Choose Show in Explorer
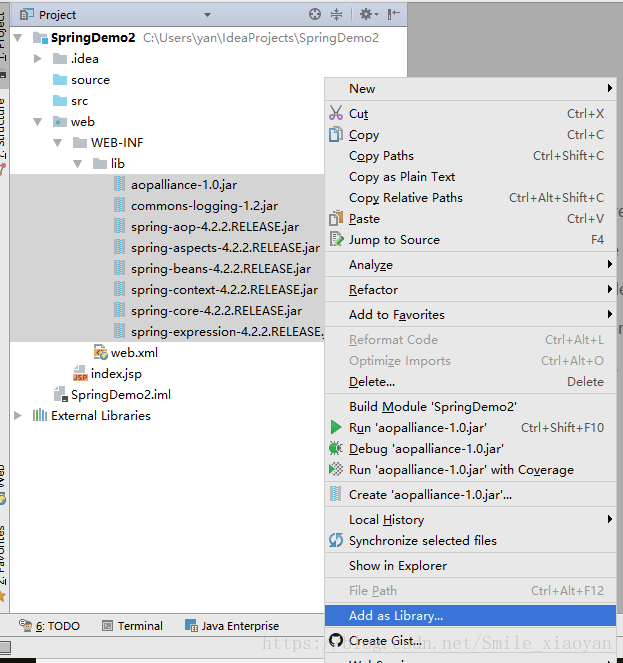This screenshot has width=623, height=663. pyautogui.click(x=470, y=566)
